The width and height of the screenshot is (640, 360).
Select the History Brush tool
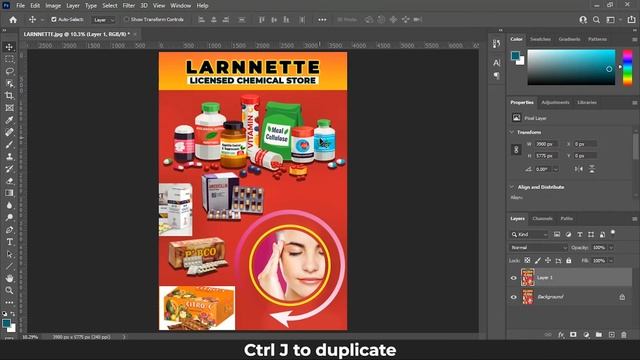[x=9, y=169]
